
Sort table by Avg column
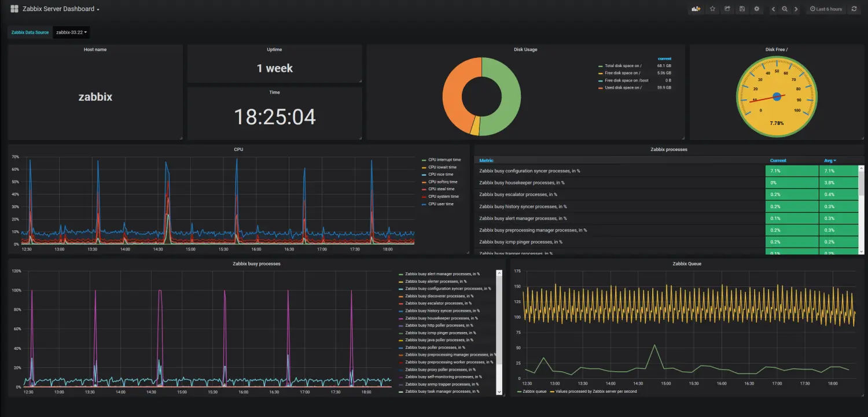click(x=830, y=160)
